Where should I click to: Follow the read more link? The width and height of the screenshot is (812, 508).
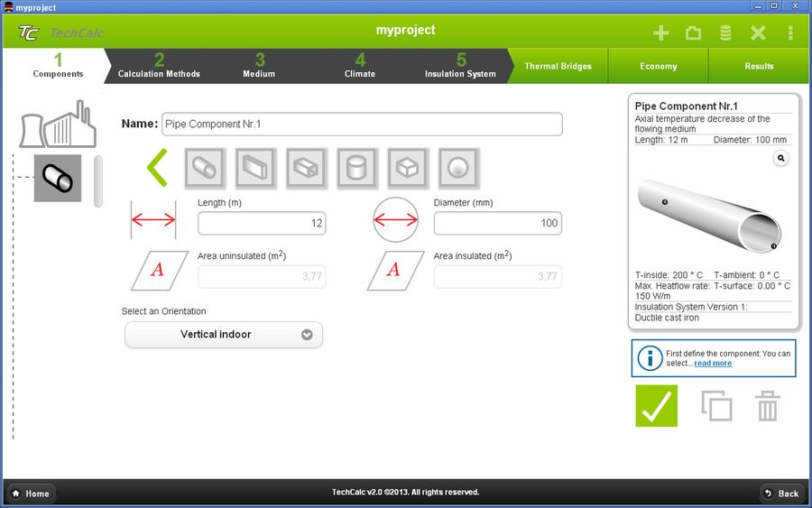pos(713,364)
